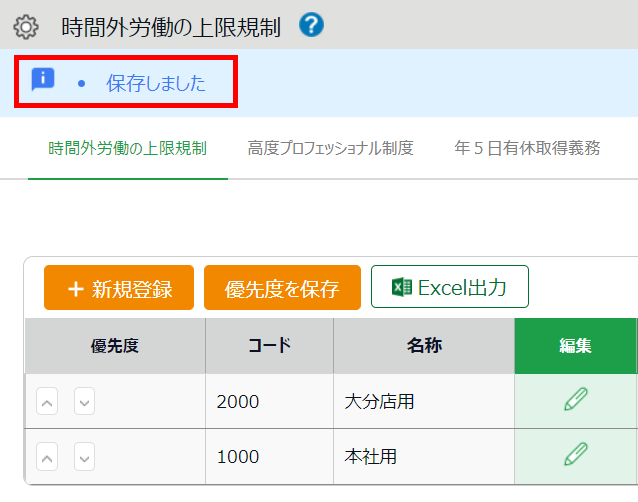Click the 保存しました message text

(x=156, y=83)
